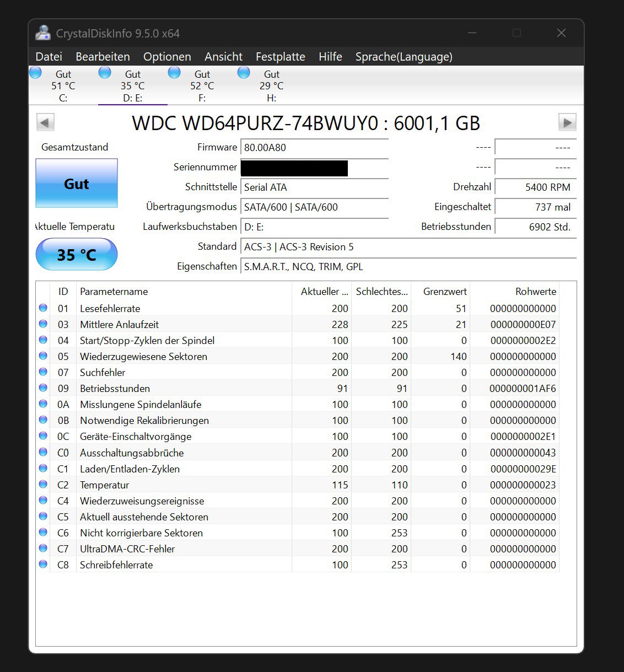Click the Aktueller column header
624x672 pixels.
pos(322,291)
